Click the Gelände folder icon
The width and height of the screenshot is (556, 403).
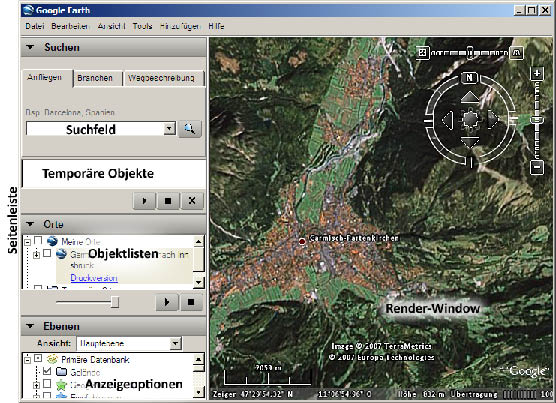[62, 371]
